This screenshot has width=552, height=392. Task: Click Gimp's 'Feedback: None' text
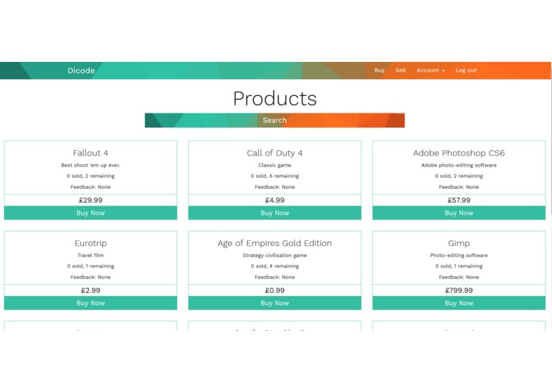pyautogui.click(x=459, y=277)
